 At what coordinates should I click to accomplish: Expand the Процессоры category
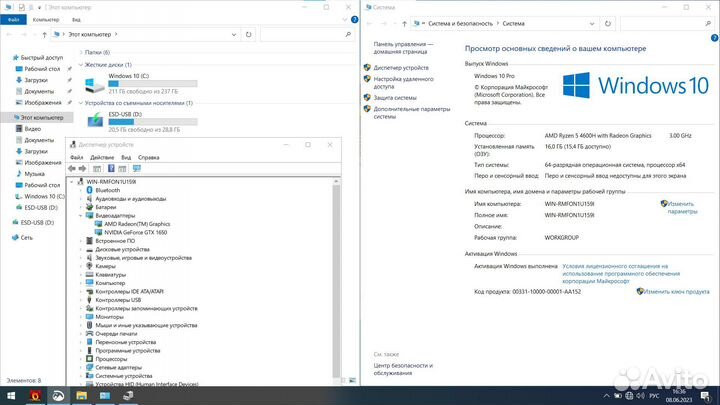[81, 359]
